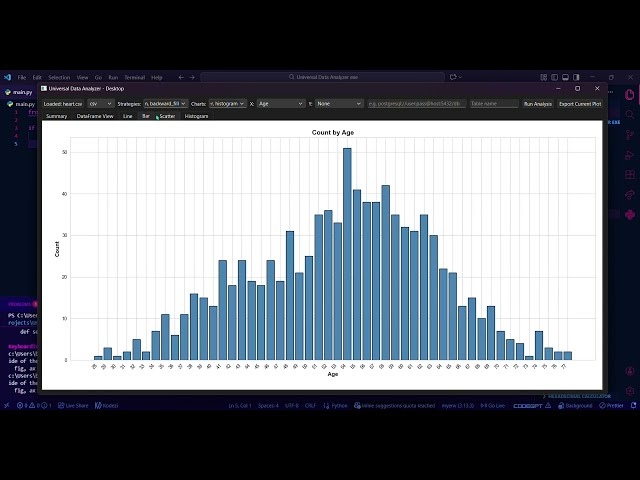Open the Source Control icon in activity bar
The image size is (640, 480).
point(630,135)
